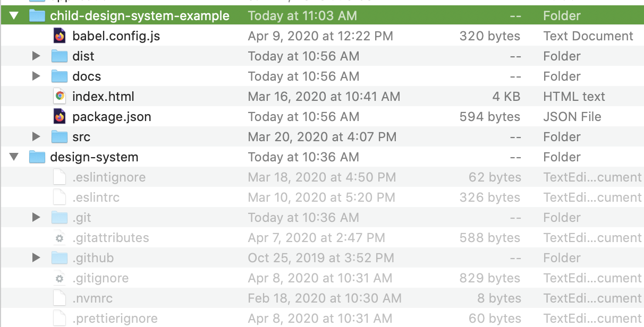Screen dimensions: 644x327
Task: Click the design-system folder icon
Action: click(37, 157)
